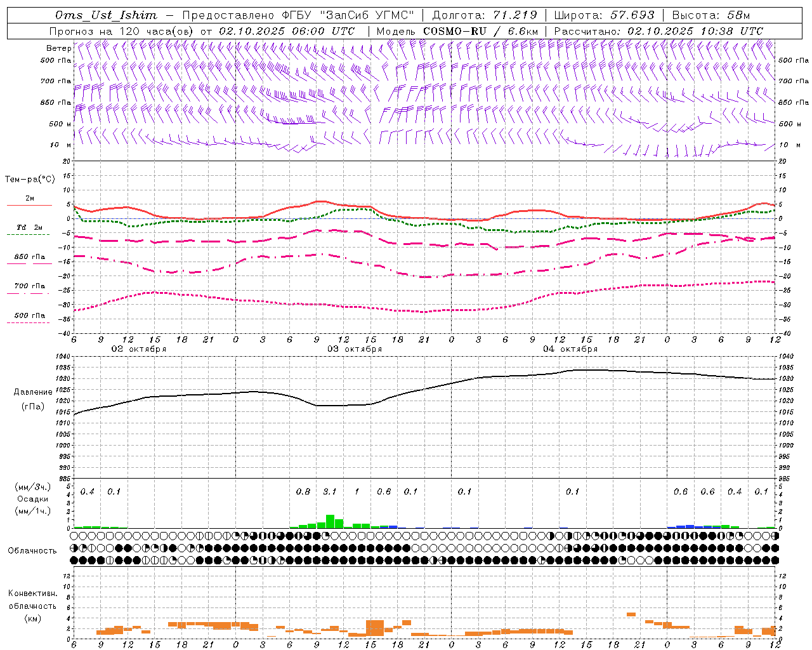Click the (мм/3ч.) precipitation unit label
This screenshot has width=812, height=650.
tap(33, 487)
